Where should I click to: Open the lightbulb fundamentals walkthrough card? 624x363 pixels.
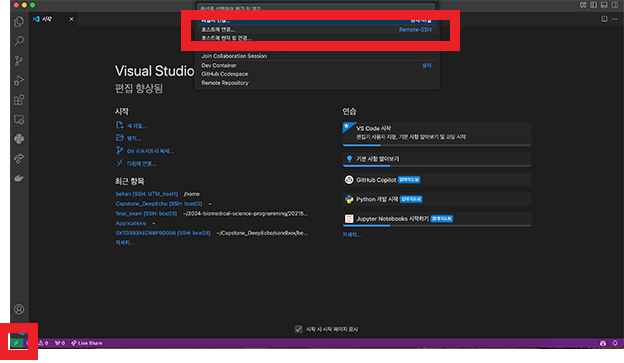tap(437, 159)
